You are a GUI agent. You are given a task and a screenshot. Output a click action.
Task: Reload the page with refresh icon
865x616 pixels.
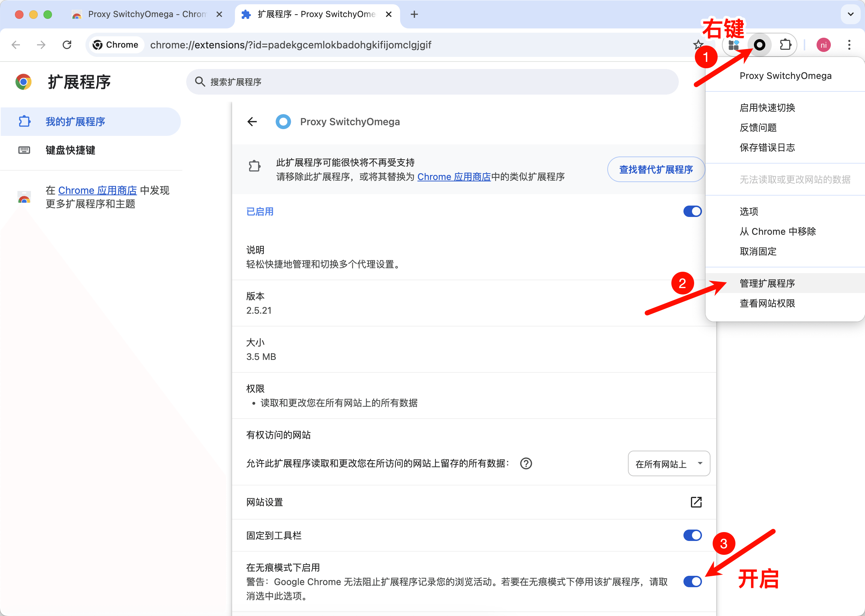67,45
